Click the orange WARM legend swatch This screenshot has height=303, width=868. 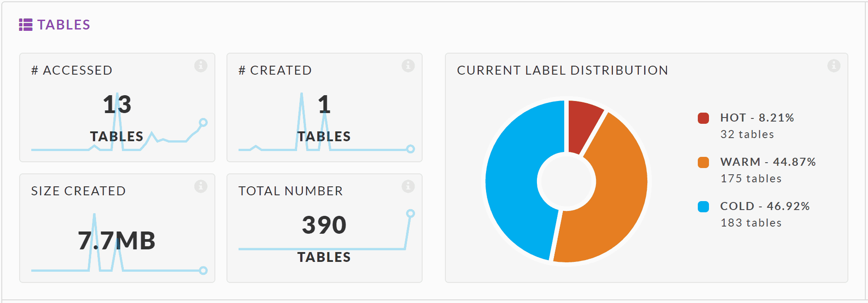point(703,162)
